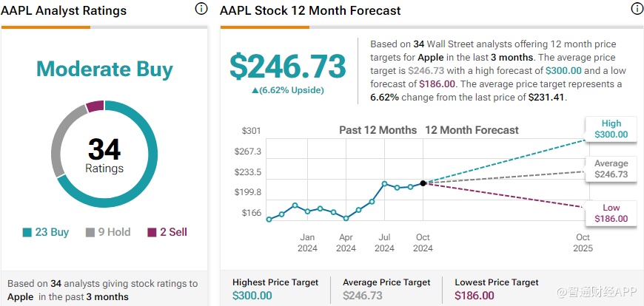
Task: Click the 23 Buy legend text
Action: coord(52,232)
